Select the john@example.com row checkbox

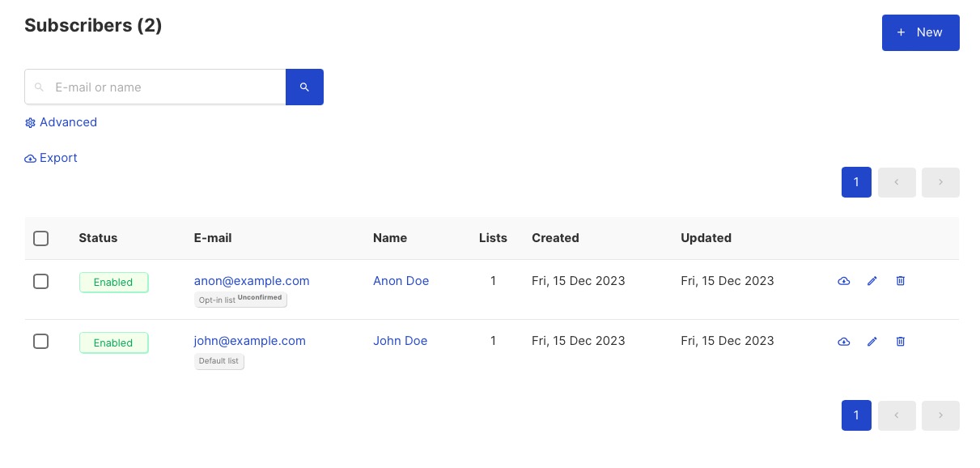[40, 341]
